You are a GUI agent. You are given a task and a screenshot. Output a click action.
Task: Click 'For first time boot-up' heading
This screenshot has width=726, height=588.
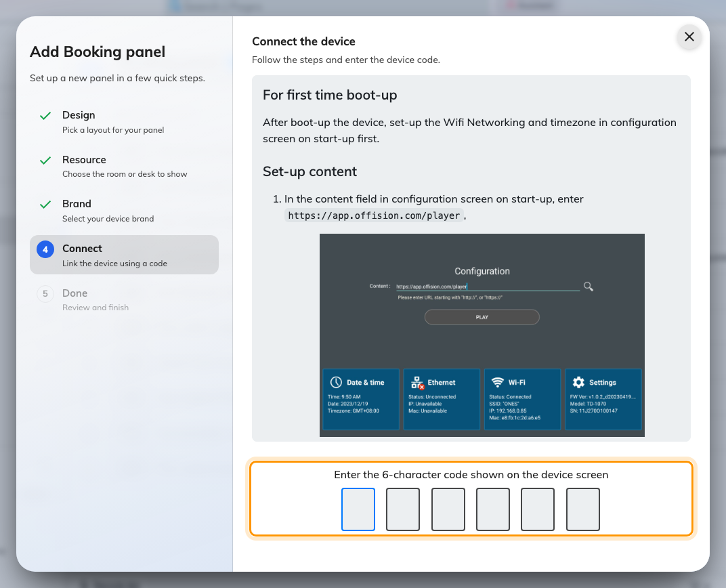click(330, 95)
